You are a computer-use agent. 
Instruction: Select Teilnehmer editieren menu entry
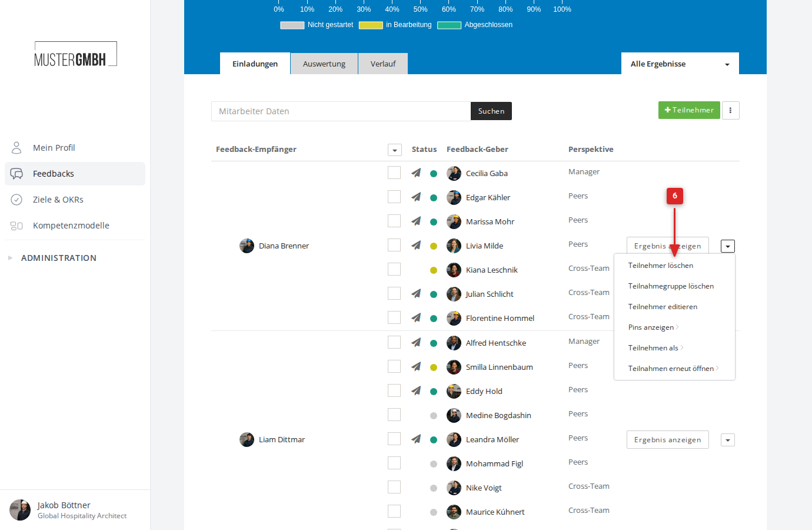pos(663,307)
